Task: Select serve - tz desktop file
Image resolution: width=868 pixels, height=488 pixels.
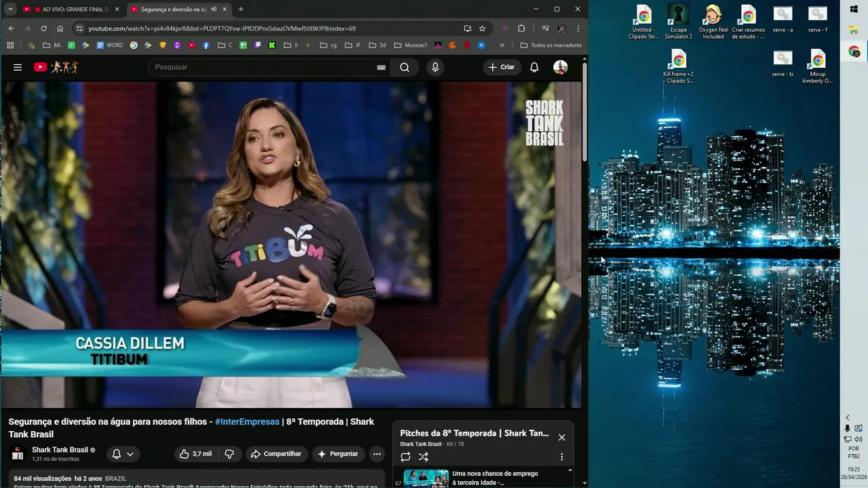Action: (783, 63)
